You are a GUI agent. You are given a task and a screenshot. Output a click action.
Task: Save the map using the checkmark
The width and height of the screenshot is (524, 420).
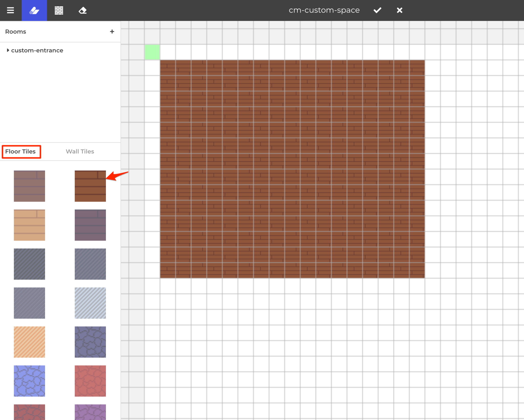377,10
